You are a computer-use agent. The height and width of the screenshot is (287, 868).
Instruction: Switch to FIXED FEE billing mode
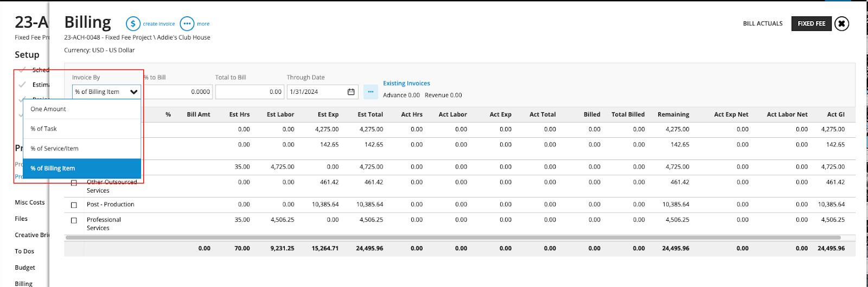click(x=811, y=24)
